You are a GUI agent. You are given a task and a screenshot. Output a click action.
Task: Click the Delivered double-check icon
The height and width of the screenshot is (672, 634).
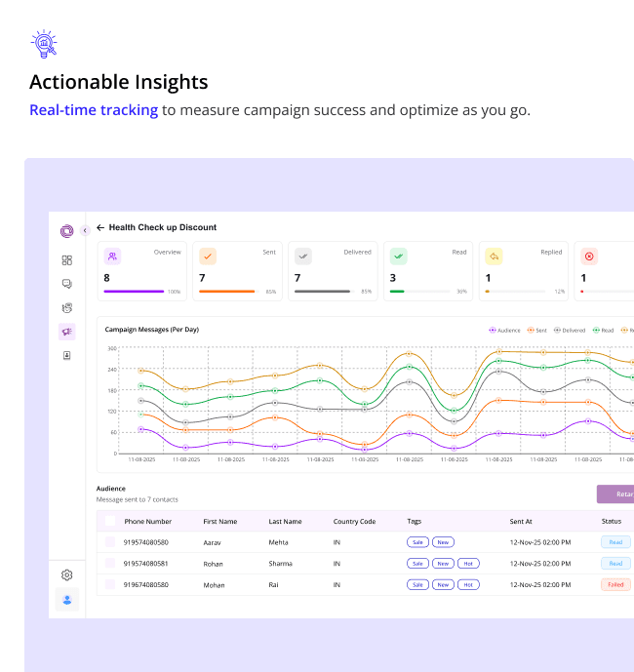(x=303, y=257)
